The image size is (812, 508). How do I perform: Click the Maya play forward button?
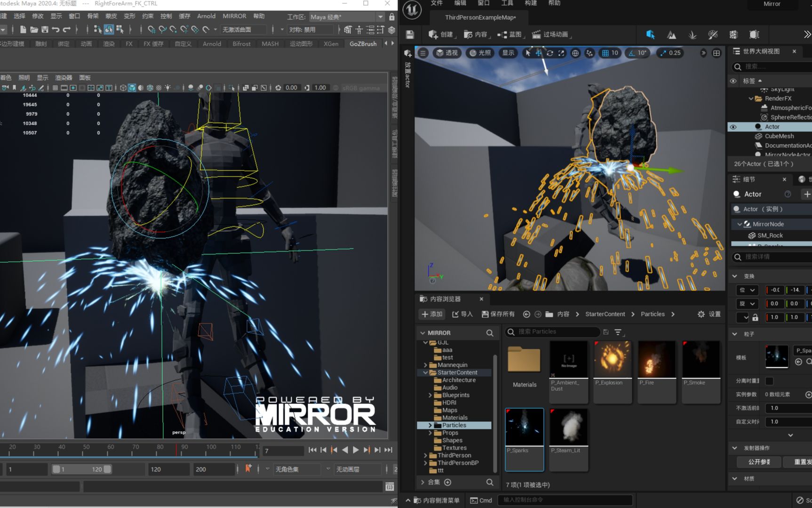click(x=356, y=450)
